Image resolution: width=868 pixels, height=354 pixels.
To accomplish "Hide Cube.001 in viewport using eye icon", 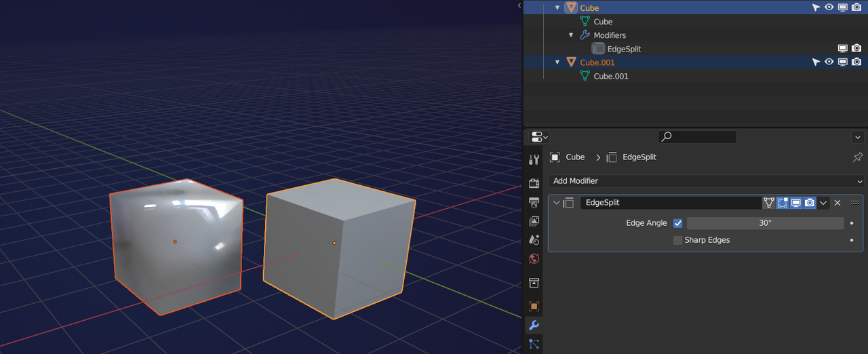I will tap(829, 62).
